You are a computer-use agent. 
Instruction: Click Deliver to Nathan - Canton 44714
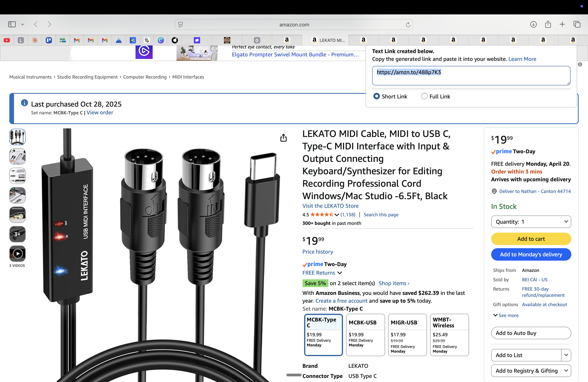[x=535, y=191]
